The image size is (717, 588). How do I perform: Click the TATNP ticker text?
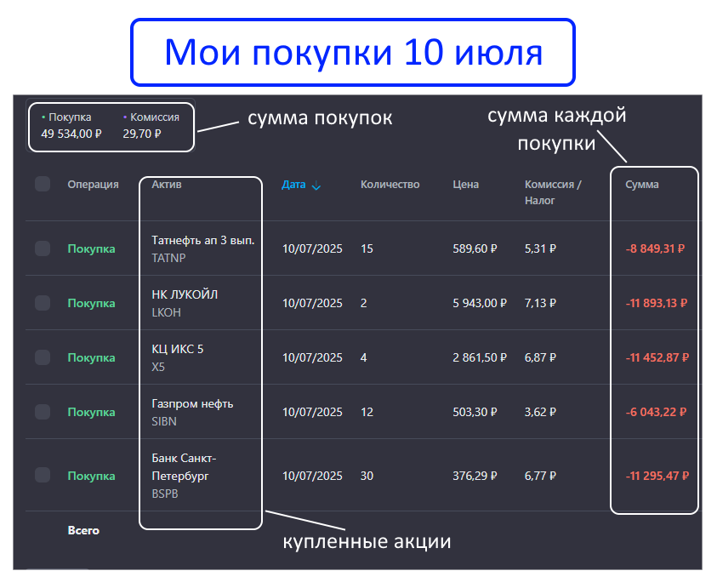tap(168, 258)
